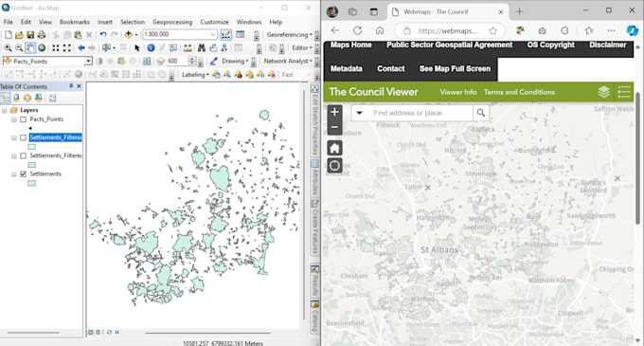Open the Pacts_Points layer dropdown
The height and width of the screenshot is (346, 644).
88,62
